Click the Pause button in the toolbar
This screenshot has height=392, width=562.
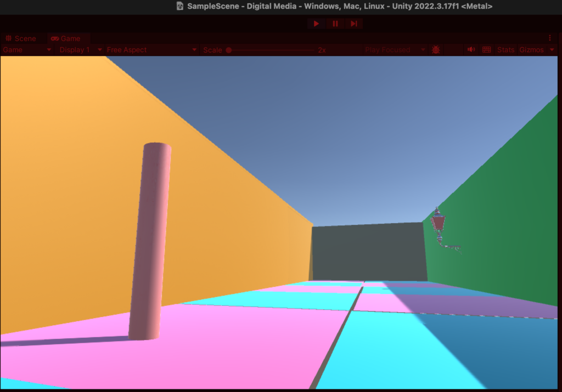335,24
